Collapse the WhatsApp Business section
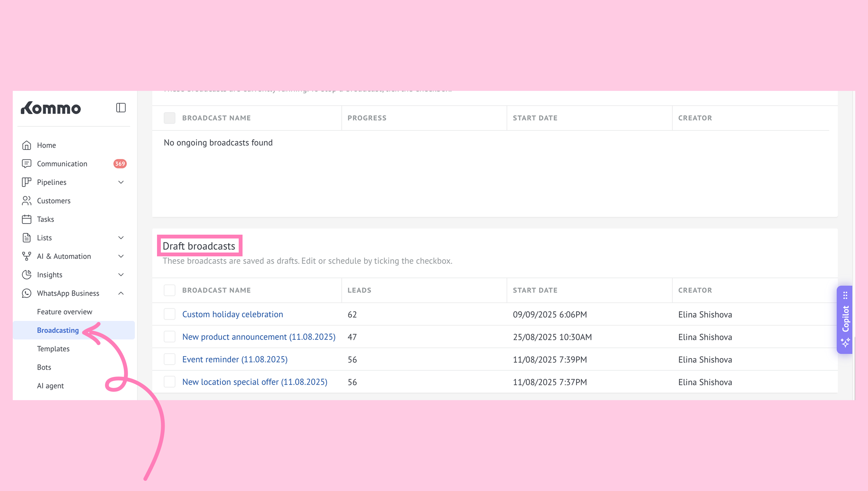The image size is (868, 491). coord(121,293)
